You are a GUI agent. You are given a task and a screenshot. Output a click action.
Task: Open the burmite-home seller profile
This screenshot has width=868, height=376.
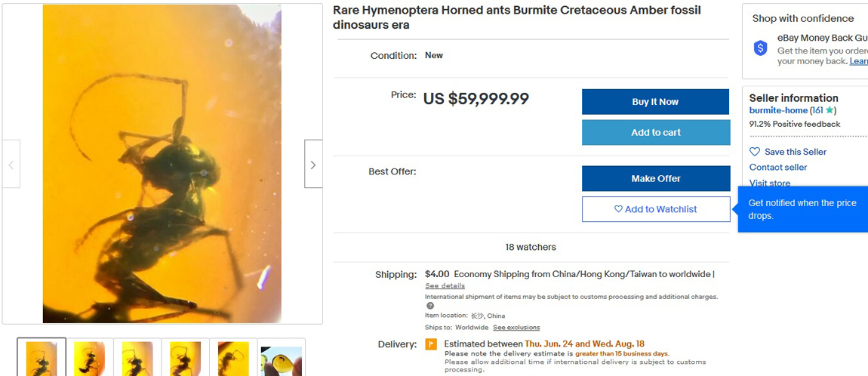778,110
